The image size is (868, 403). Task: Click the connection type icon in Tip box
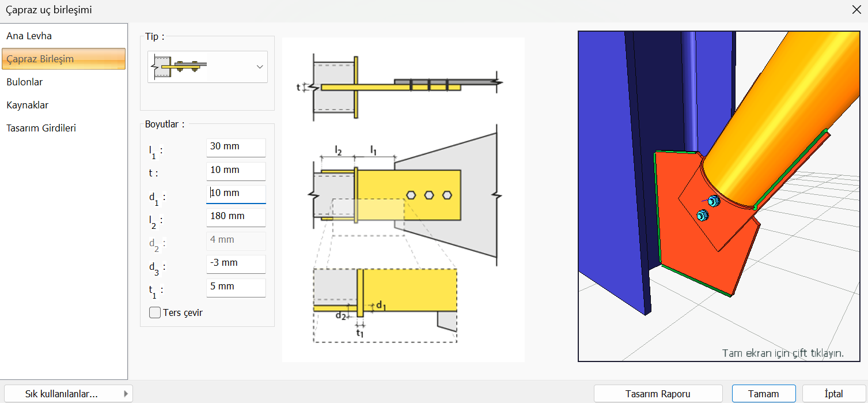tap(179, 66)
